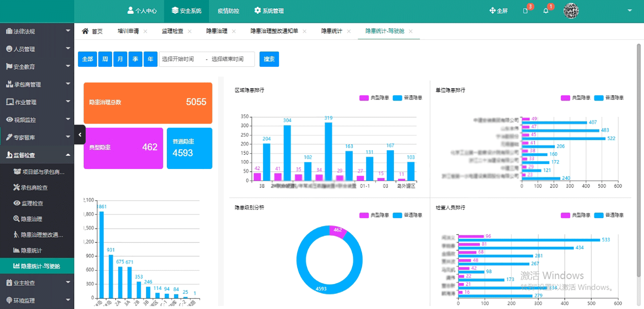Expand the 专家智库 sidebar menu
This screenshot has width=644, height=309.
[37, 137]
